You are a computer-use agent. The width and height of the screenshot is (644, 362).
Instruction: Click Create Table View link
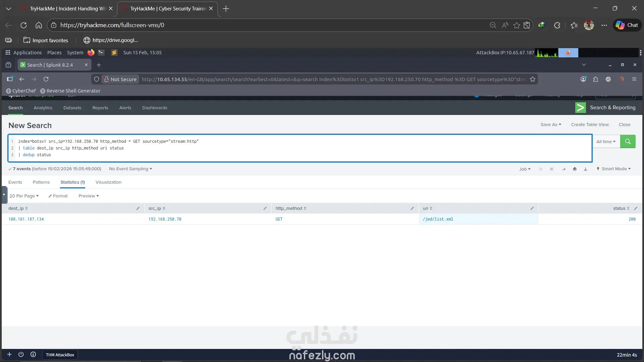click(590, 125)
